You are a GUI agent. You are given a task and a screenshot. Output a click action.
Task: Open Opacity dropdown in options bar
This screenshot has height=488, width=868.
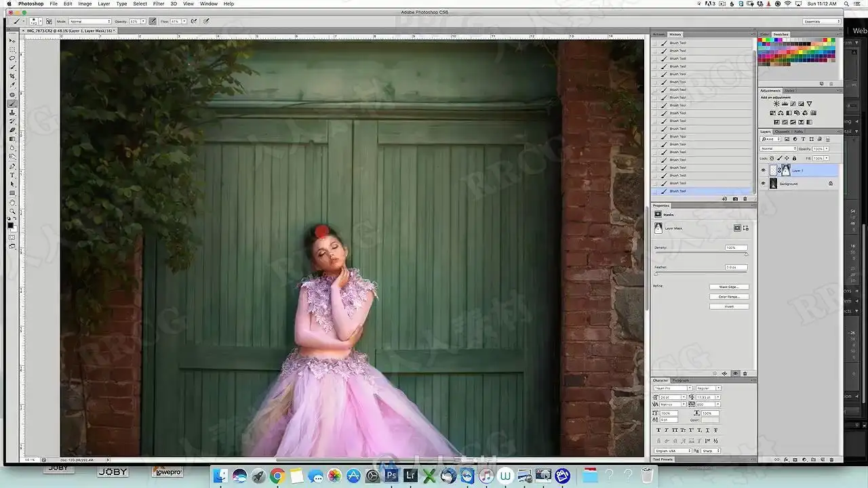tap(144, 21)
